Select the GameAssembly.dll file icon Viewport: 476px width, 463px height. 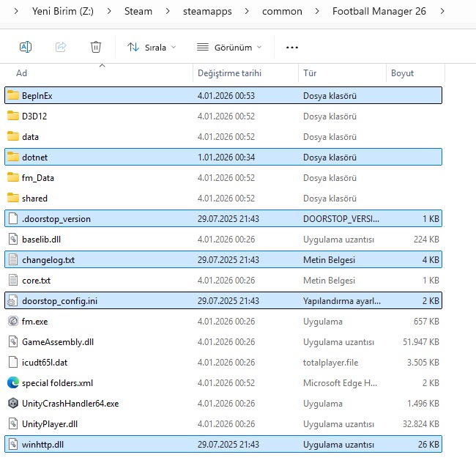[x=12, y=341]
